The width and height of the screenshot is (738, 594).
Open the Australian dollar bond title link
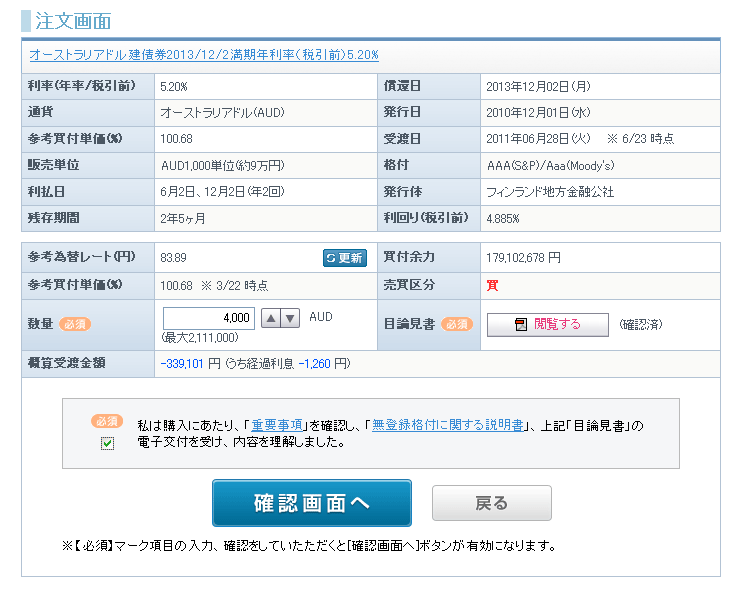203,55
